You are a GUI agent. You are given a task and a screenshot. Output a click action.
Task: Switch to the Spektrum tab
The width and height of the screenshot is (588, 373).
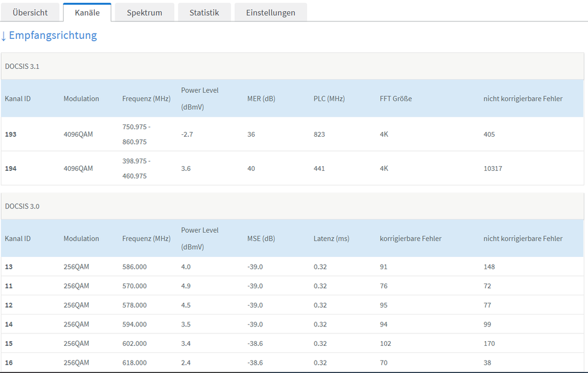pos(144,12)
